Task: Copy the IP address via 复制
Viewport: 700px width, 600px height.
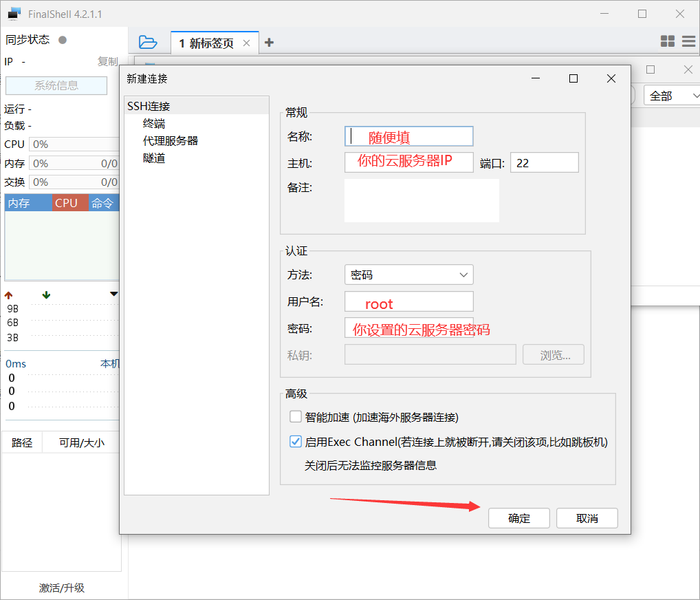Action: tap(107, 61)
